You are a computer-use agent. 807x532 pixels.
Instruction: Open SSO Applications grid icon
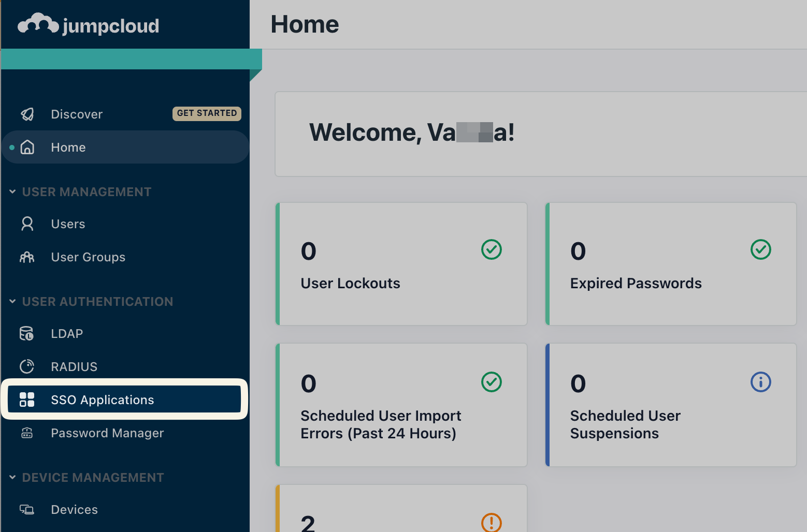point(27,400)
